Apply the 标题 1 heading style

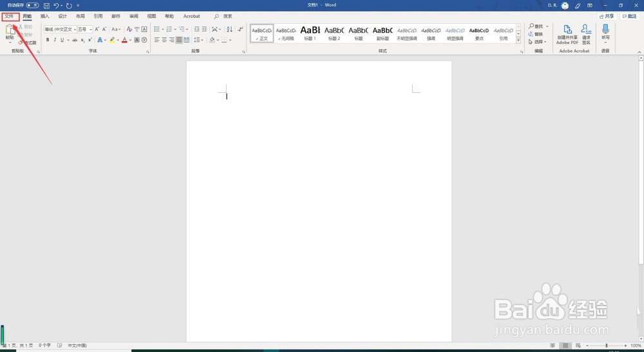click(310, 34)
